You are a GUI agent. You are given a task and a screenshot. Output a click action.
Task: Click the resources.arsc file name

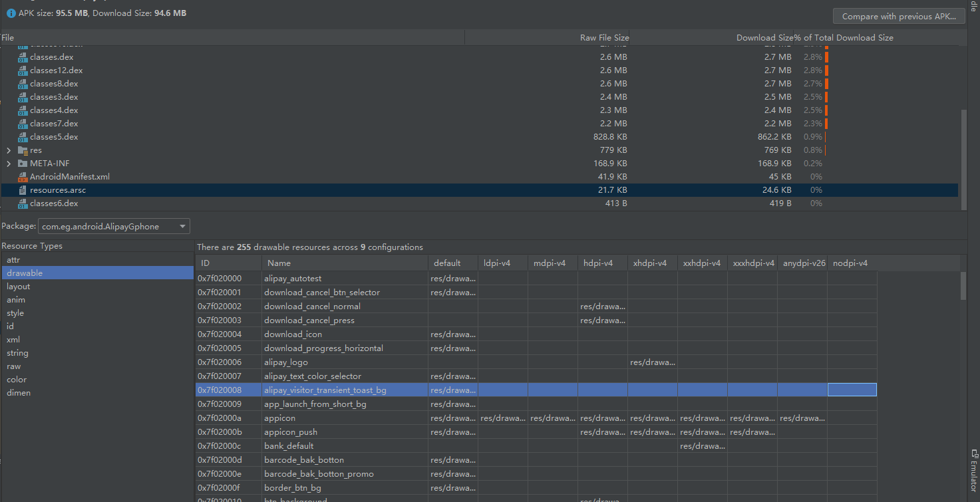point(58,190)
